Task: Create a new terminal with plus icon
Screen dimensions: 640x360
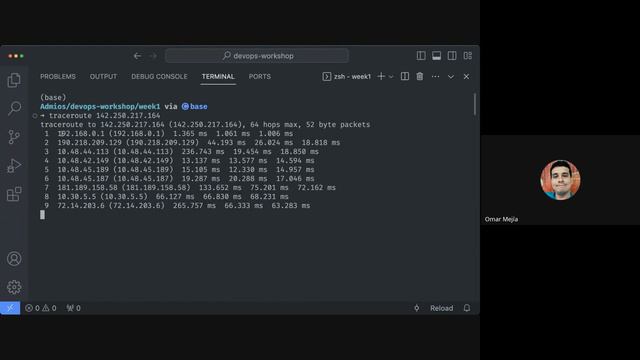Action: 381,76
